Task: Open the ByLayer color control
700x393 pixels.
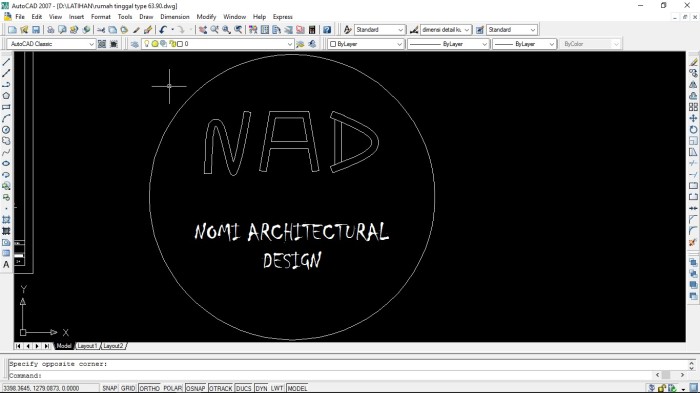Action: [x=366, y=44]
